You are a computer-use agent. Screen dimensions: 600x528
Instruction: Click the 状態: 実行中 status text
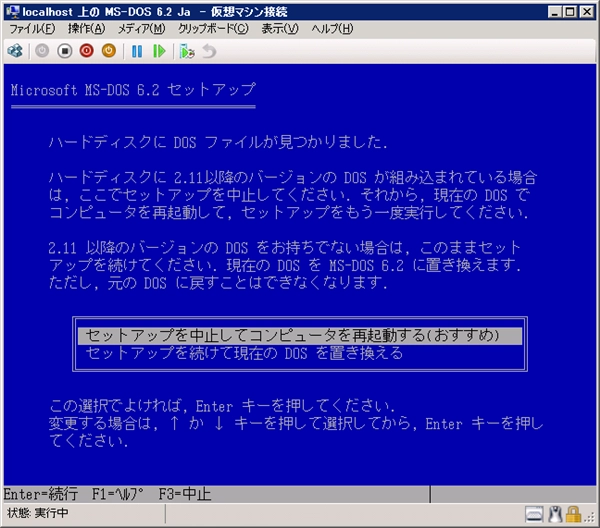coord(38,513)
